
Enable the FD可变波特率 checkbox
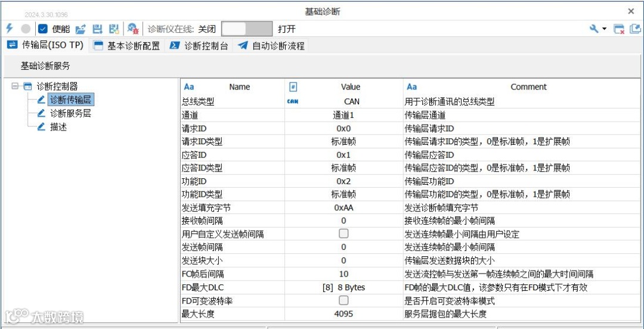tap(344, 300)
